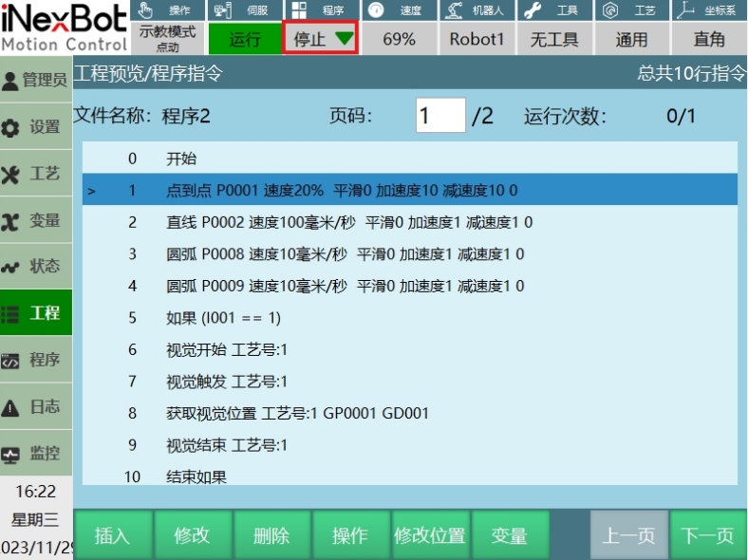Open the 无工具 tool selector

click(553, 39)
